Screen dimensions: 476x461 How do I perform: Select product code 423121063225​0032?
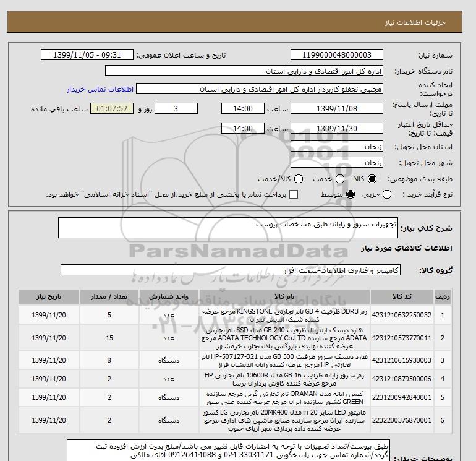coord(402,315)
